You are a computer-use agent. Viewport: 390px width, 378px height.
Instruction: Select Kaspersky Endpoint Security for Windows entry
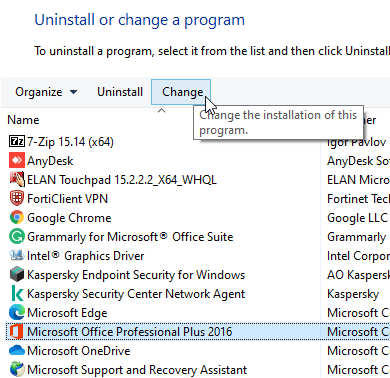(x=136, y=275)
